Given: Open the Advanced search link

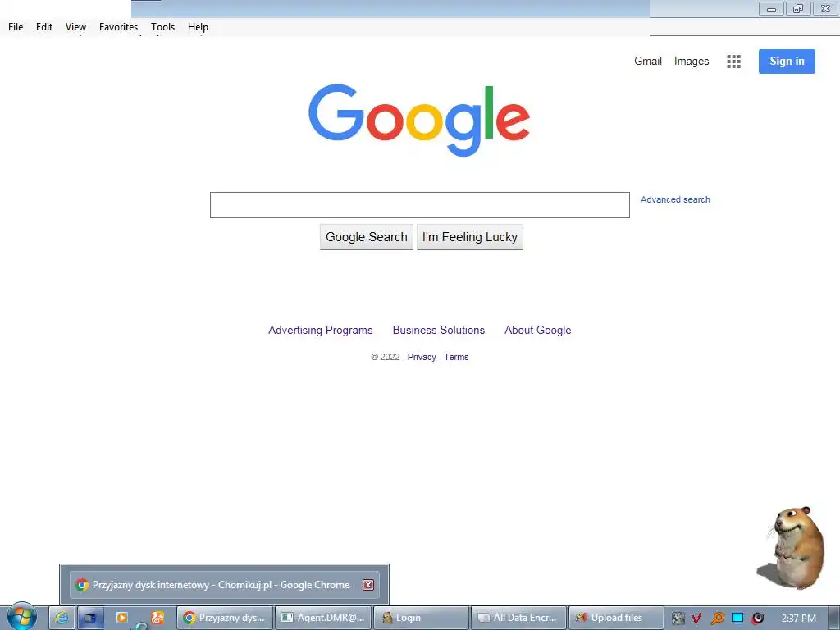Looking at the screenshot, I should [675, 199].
